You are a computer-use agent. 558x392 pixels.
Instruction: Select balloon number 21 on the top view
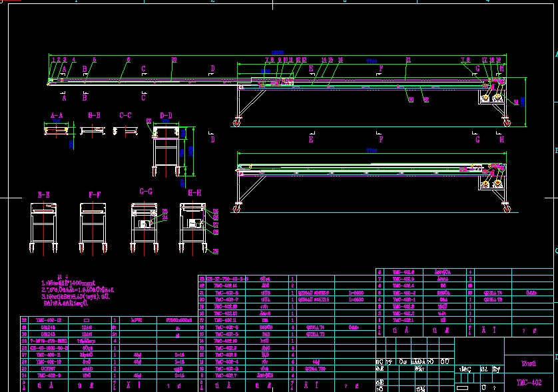click(408, 60)
